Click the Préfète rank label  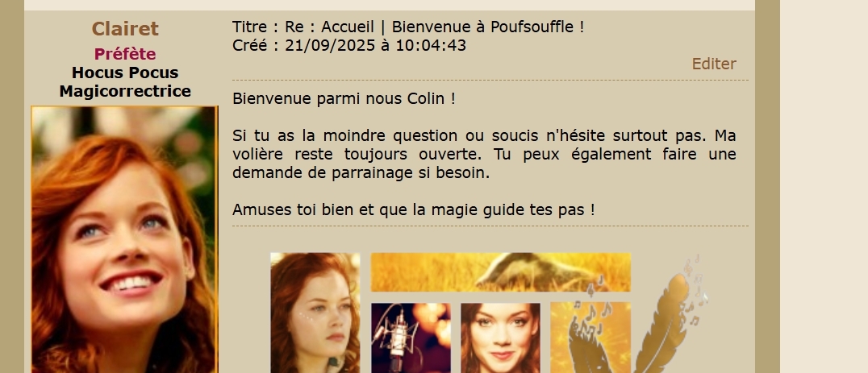125,54
